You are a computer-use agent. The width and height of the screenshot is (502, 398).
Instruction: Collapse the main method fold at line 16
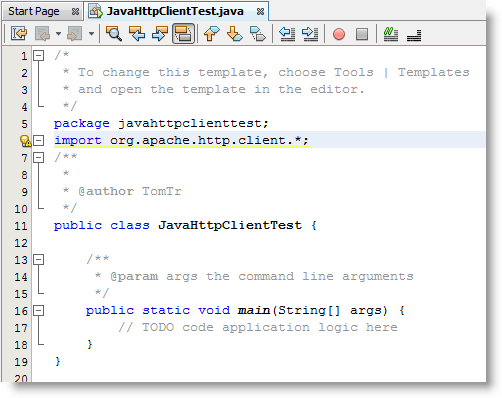click(39, 311)
